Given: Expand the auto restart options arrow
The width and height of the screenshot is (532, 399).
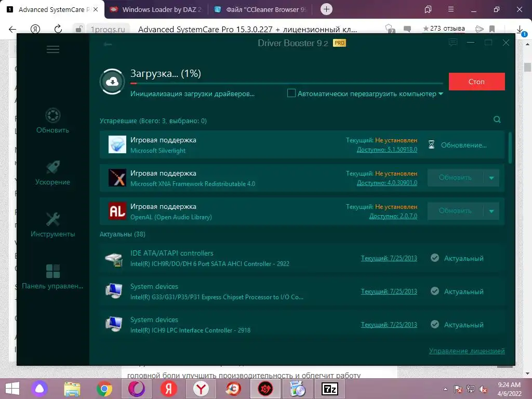Looking at the screenshot, I should pos(441,94).
